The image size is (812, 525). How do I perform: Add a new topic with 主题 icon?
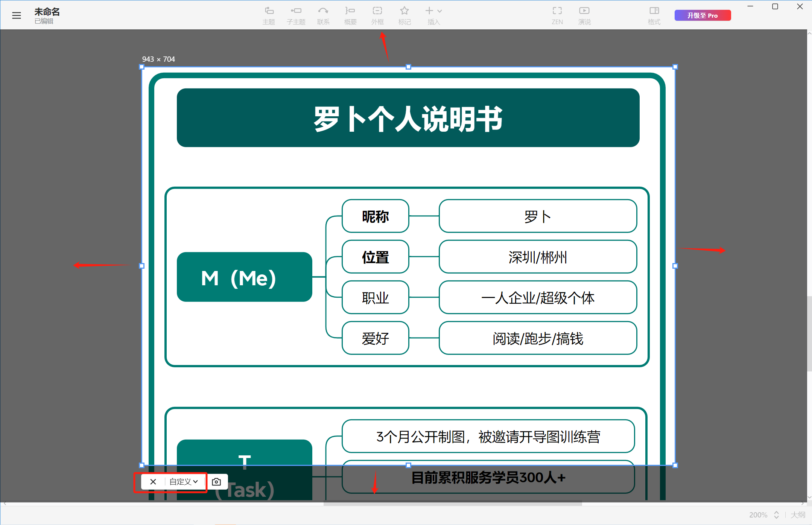(269, 15)
